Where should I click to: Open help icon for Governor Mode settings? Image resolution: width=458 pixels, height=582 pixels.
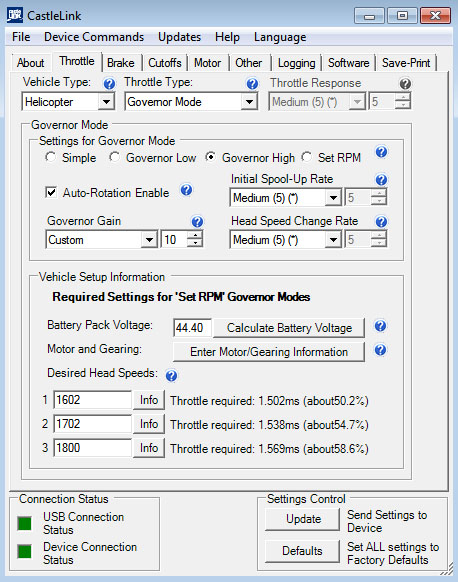[381, 152]
